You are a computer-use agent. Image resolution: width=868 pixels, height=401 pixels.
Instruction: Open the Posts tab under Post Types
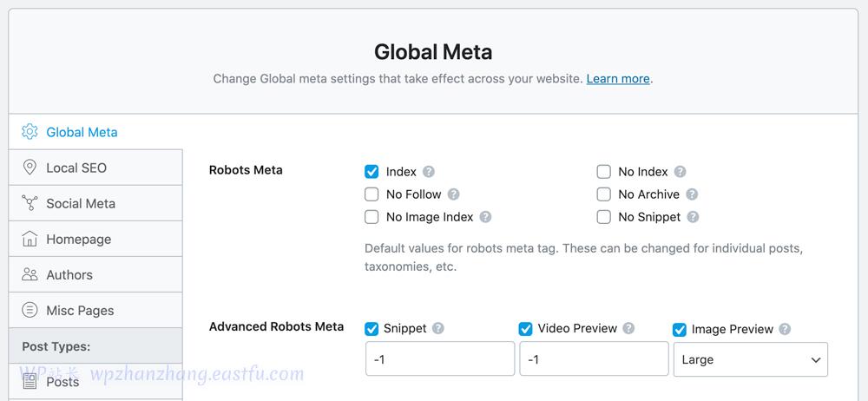click(95, 382)
